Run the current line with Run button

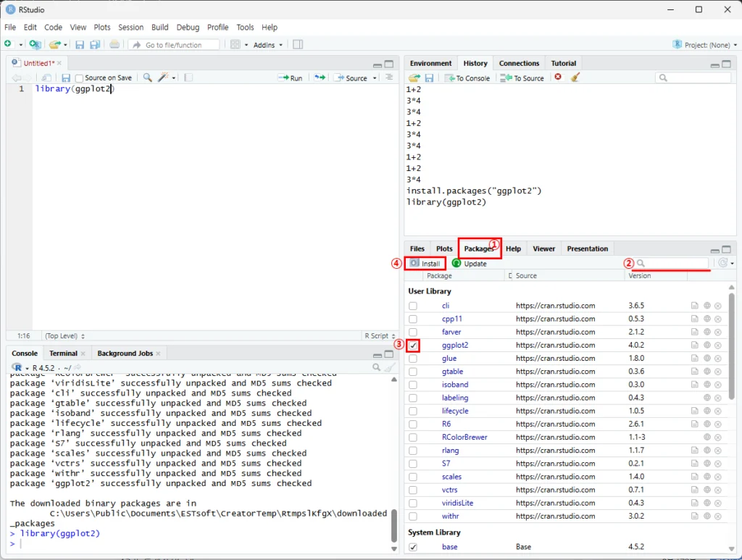coord(291,78)
